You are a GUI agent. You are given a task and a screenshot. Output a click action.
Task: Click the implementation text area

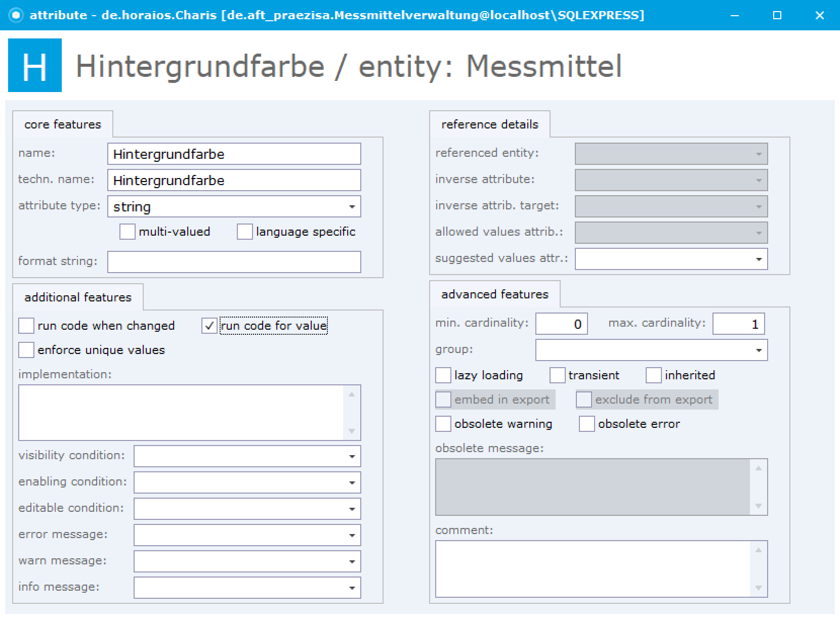coord(181,413)
